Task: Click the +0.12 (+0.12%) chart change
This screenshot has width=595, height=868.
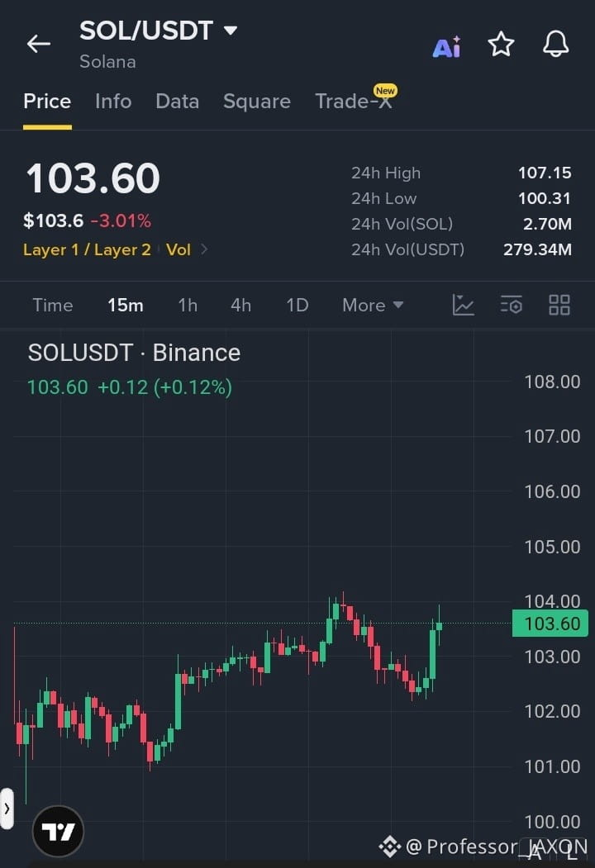Action: [x=164, y=387]
